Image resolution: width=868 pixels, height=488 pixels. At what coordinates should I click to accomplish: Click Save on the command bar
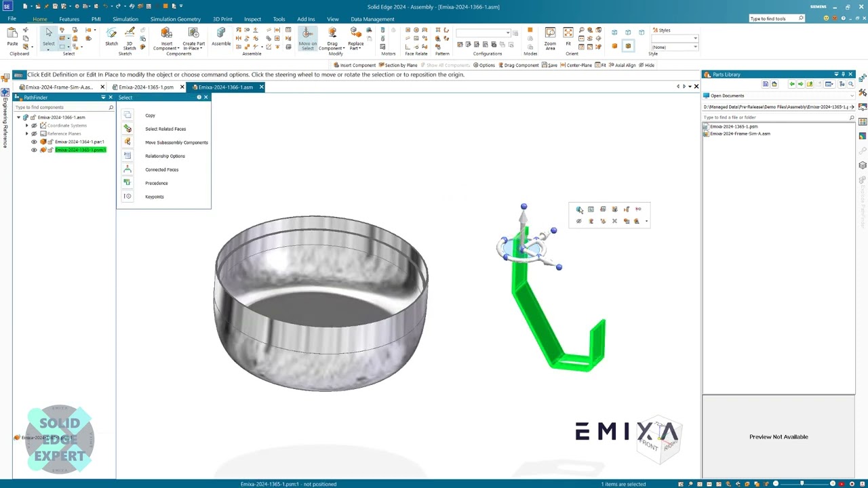(549, 65)
